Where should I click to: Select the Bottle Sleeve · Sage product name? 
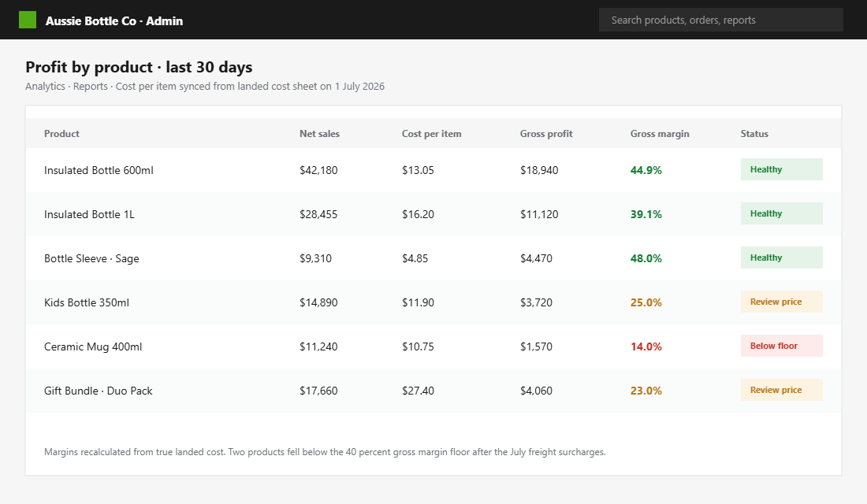point(91,258)
